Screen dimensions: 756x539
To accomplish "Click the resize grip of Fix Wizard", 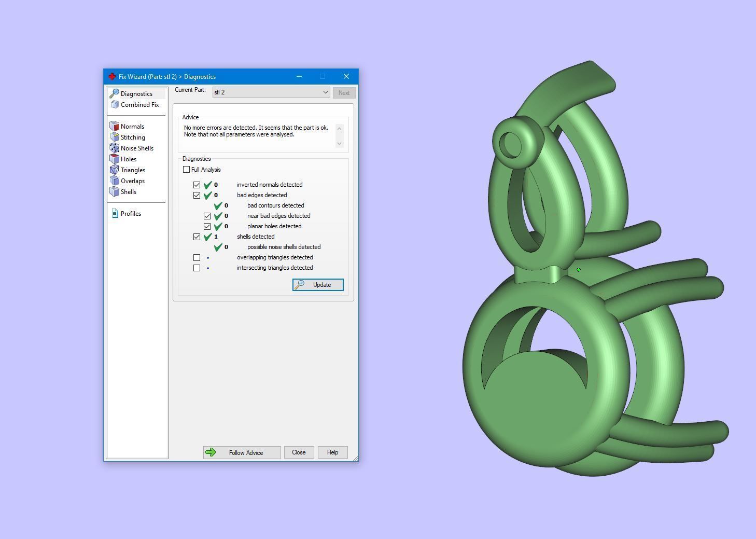I will 355,458.
